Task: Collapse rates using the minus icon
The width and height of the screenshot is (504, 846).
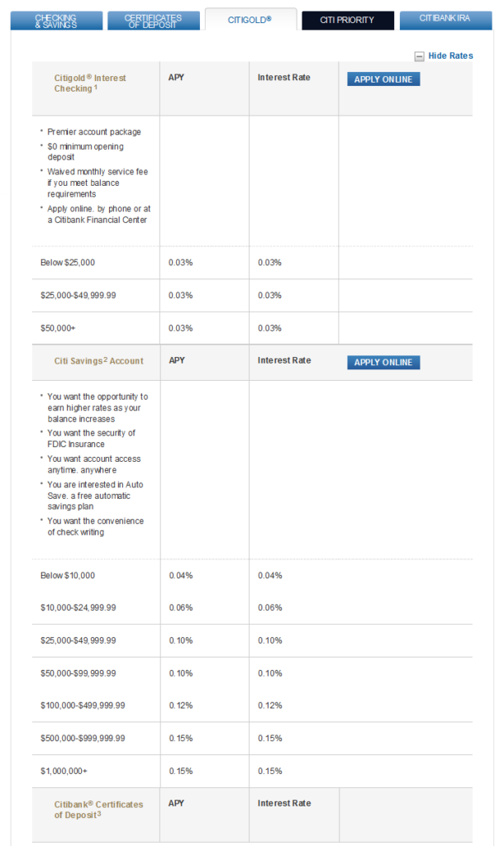Action: [x=420, y=56]
